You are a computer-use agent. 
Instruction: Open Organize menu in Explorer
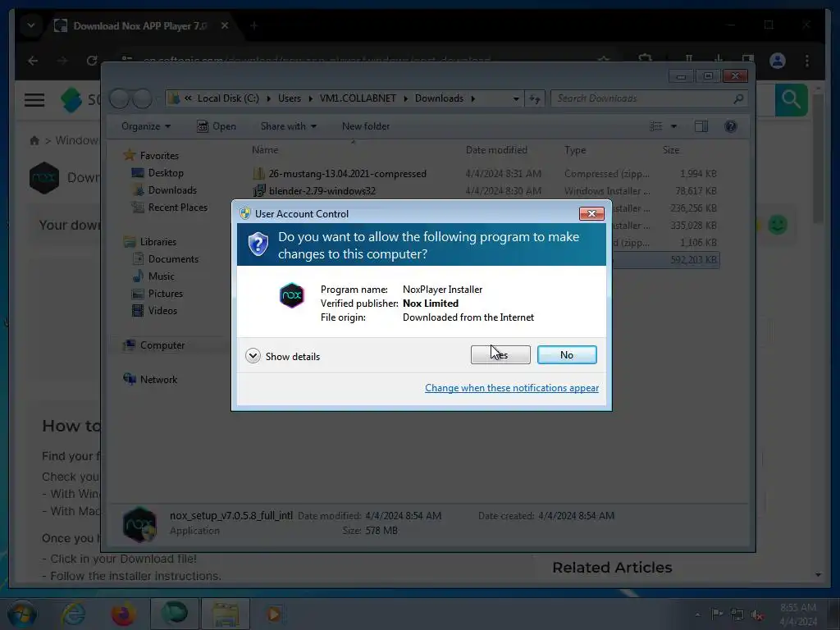point(146,126)
